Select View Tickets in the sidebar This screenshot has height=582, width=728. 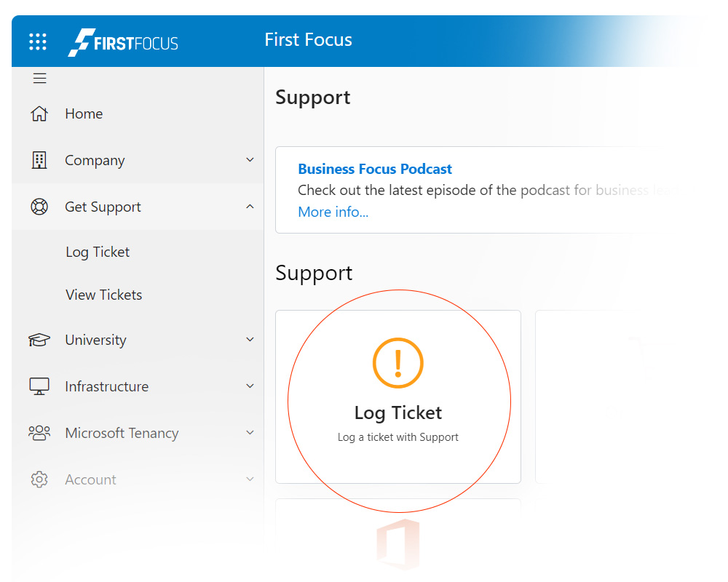103,295
